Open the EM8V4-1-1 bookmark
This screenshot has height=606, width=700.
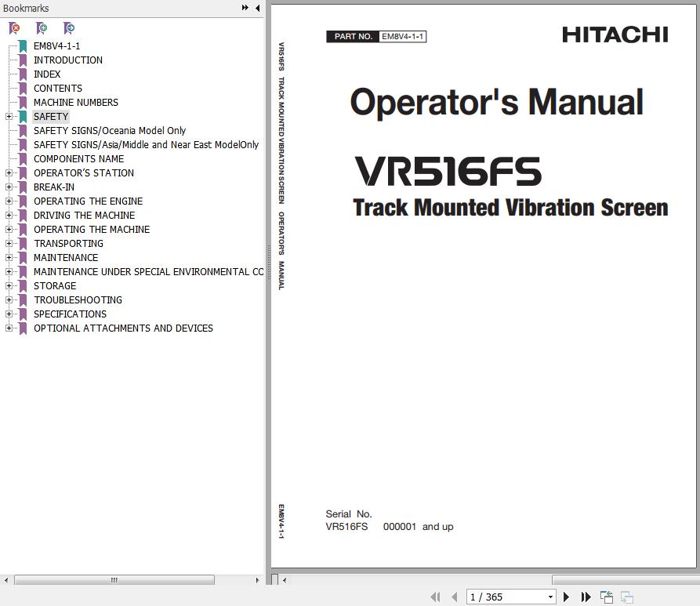click(56, 46)
